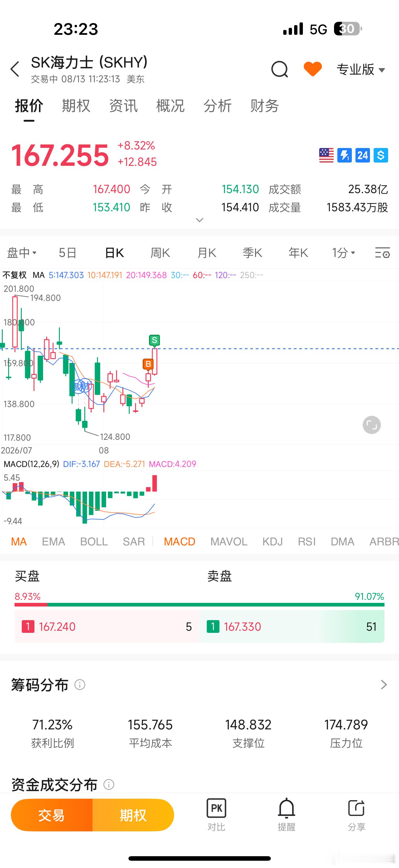Image resolution: width=399 pixels, height=868 pixels.
Task: Tap the US flag market icon
Action: tap(326, 155)
